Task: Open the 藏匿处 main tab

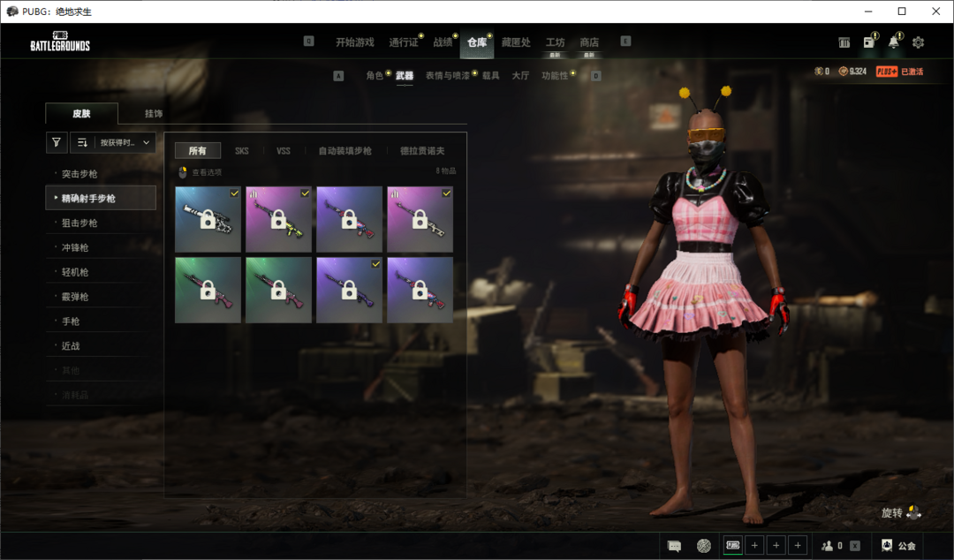Action: pos(516,42)
